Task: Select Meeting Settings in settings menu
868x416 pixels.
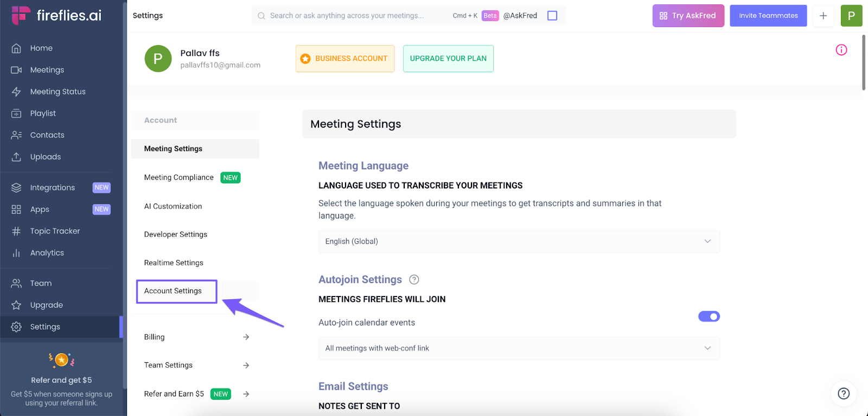Action: point(195,149)
